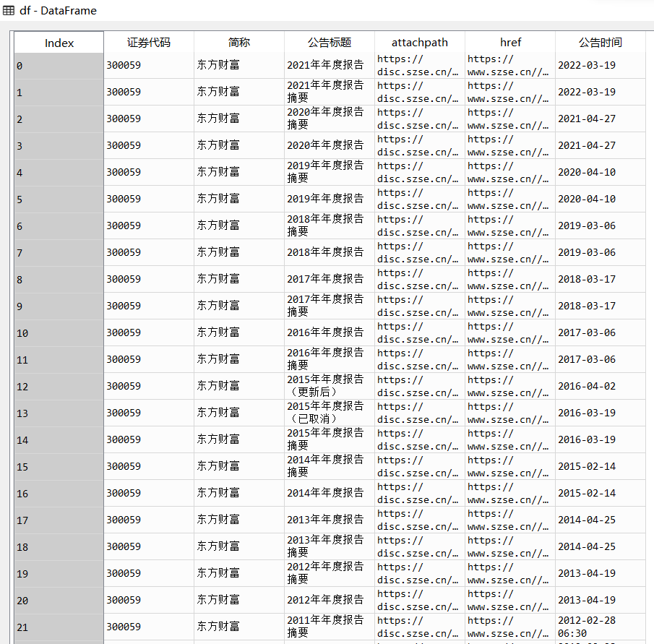Select the 2021-04-27 date in row 2
Viewport: 654px width, 644px height.
point(601,119)
